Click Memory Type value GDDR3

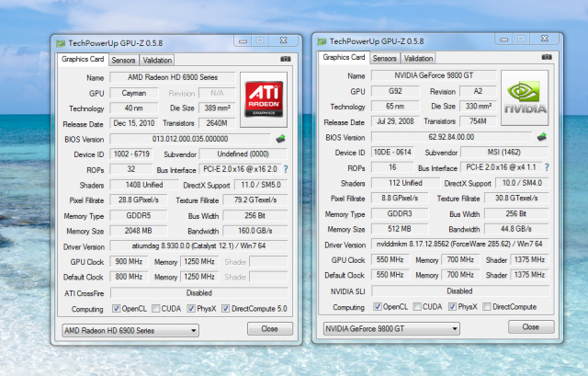click(x=400, y=213)
